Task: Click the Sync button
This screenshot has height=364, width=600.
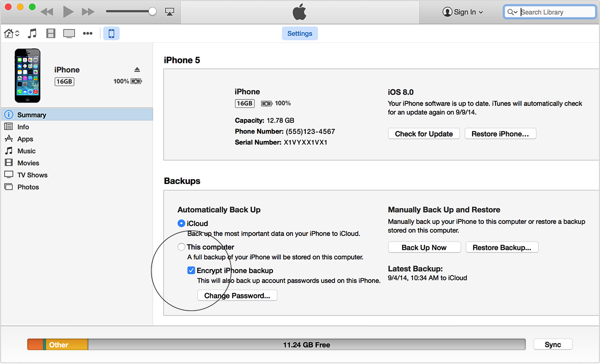Action: click(552, 344)
